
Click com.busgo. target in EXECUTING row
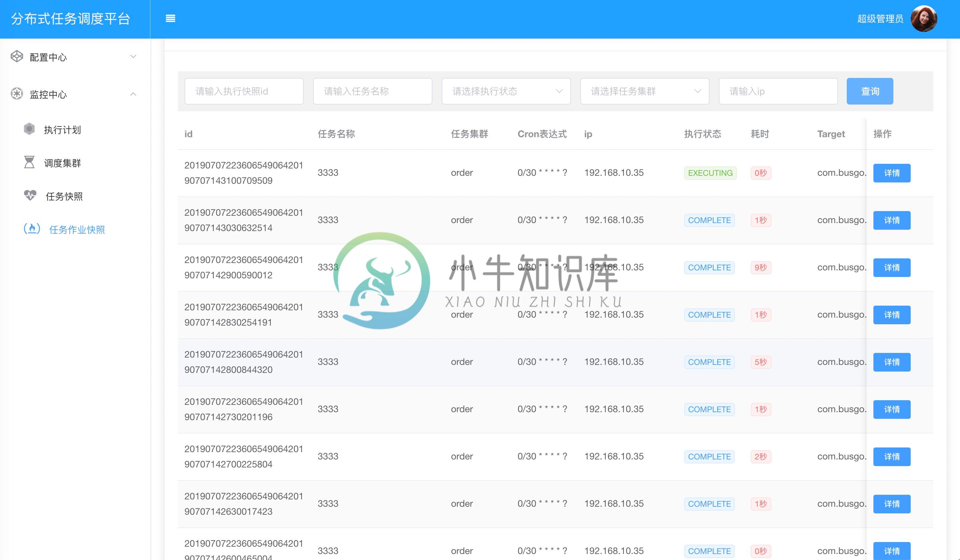[x=841, y=173]
